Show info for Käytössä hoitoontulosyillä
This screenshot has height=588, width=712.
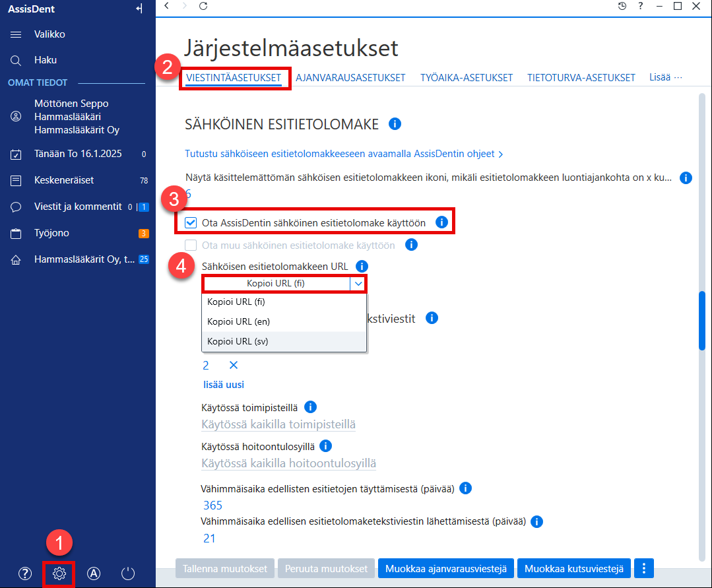[325, 446]
